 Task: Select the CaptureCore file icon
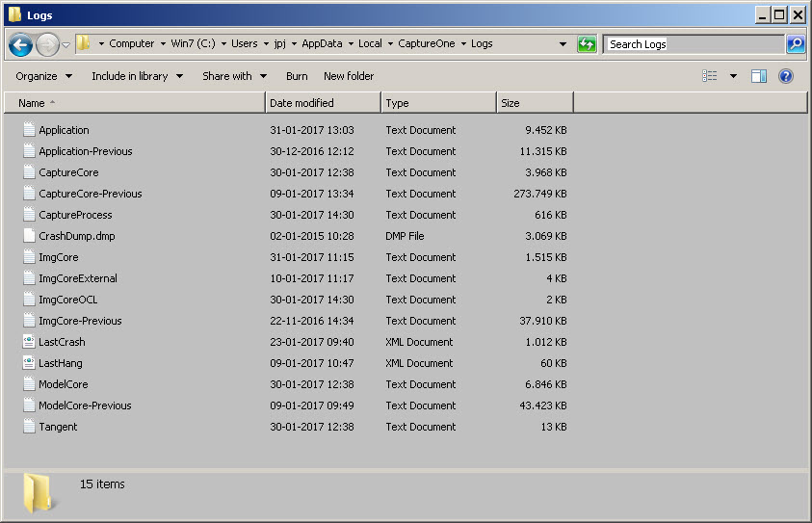click(29, 171)
